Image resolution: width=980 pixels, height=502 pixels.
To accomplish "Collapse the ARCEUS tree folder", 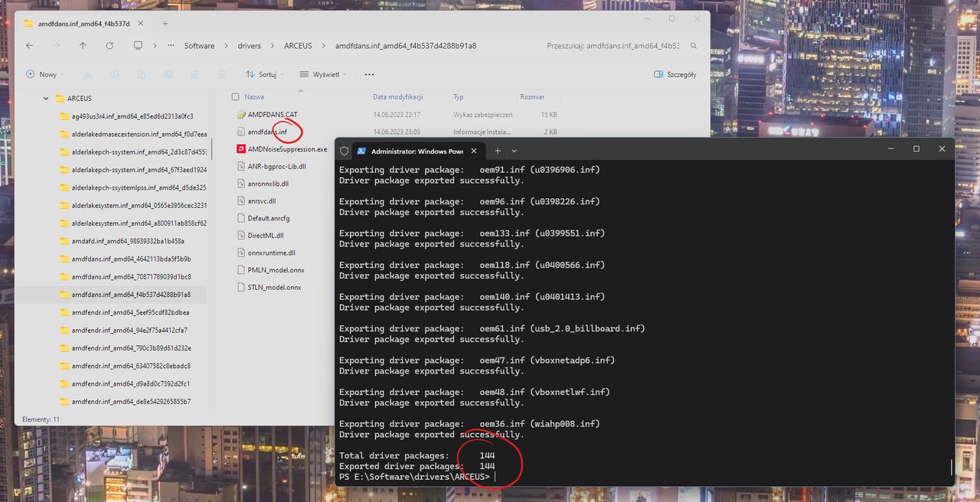I will [x=46, y=99].
